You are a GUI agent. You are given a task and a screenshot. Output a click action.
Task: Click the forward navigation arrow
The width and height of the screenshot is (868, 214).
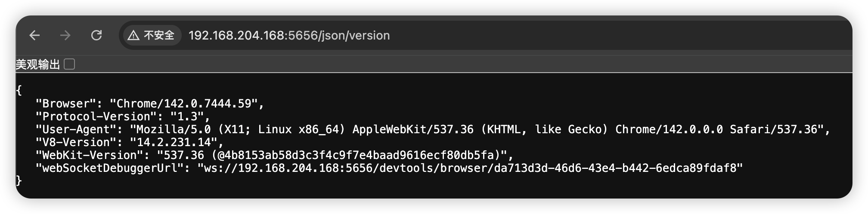(65, 35)
